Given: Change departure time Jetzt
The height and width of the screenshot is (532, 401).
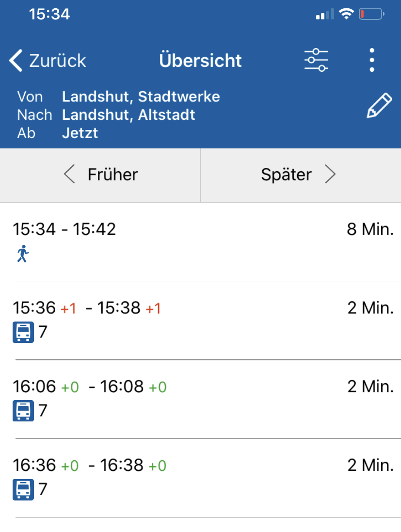Looking at the screenshot, I should pos(80,133).
